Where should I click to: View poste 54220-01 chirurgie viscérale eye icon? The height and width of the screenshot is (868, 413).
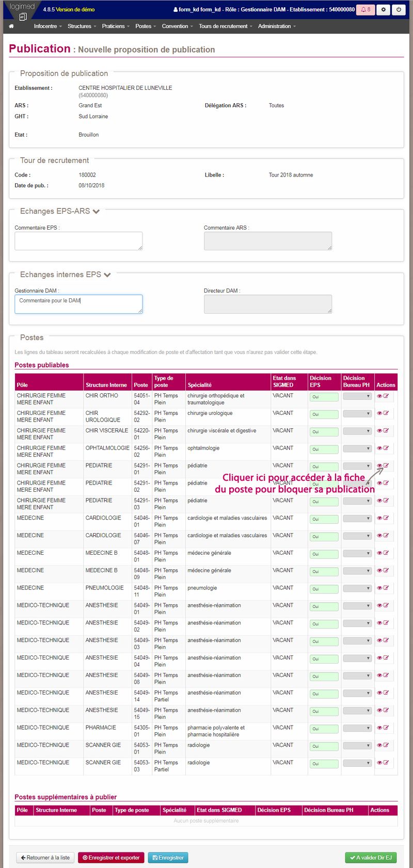[x=379, y=431]
